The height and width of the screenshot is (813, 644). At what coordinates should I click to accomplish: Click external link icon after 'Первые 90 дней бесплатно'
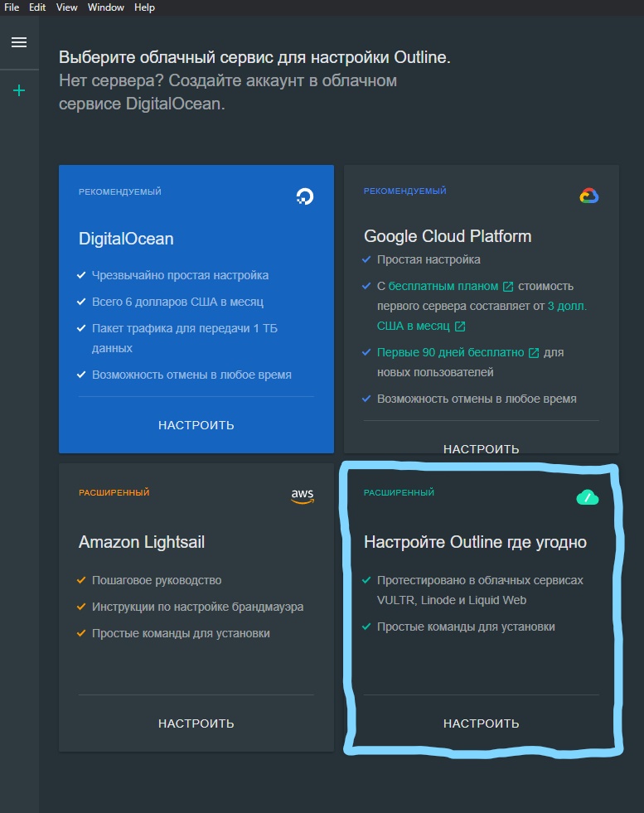coord(534,353)
